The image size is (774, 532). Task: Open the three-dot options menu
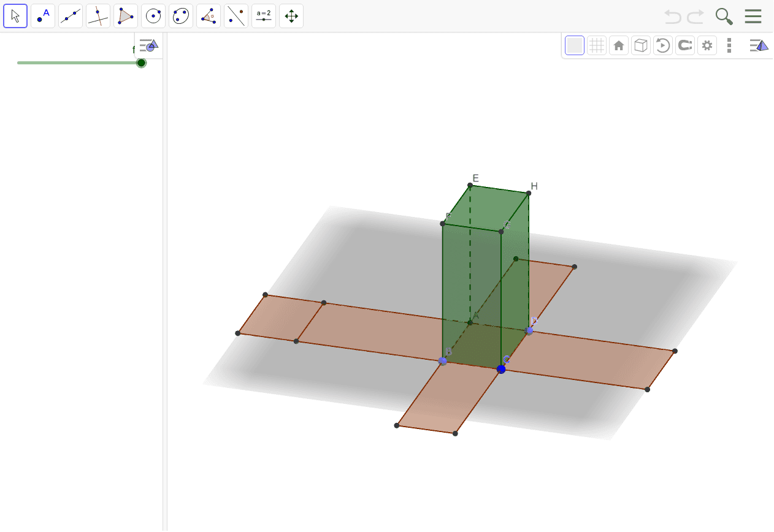click(729, 45)
